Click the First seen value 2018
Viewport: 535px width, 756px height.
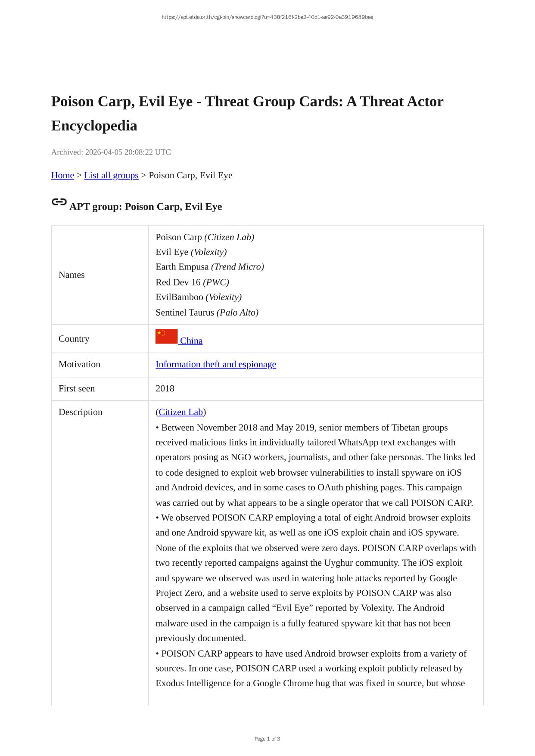click(x=165, y=388)
